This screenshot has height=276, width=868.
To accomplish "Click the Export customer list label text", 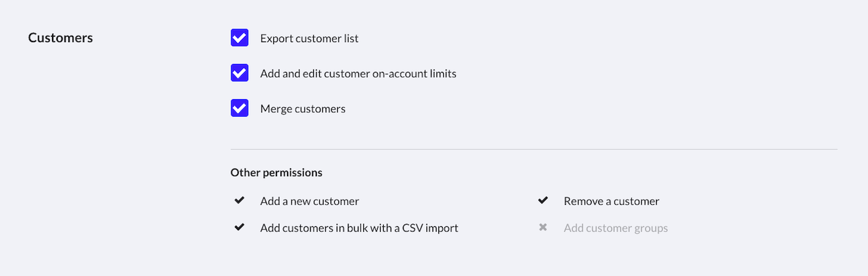I will pos(309,38).
